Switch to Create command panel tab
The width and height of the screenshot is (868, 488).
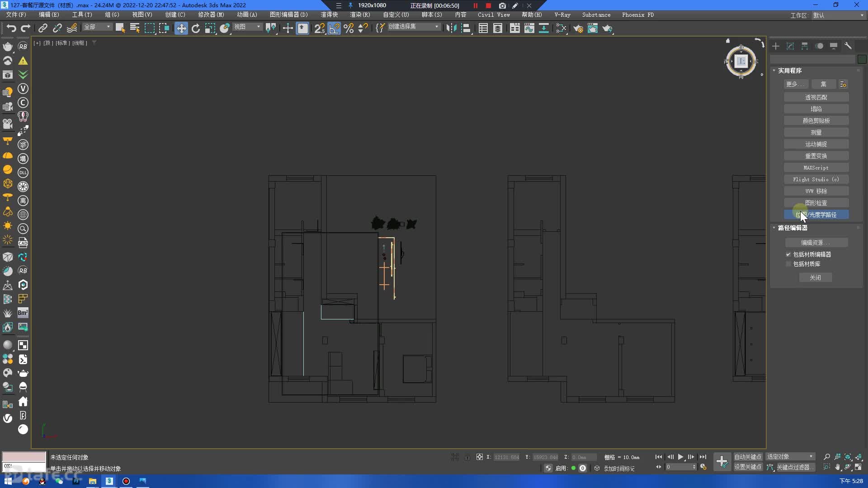776,46
